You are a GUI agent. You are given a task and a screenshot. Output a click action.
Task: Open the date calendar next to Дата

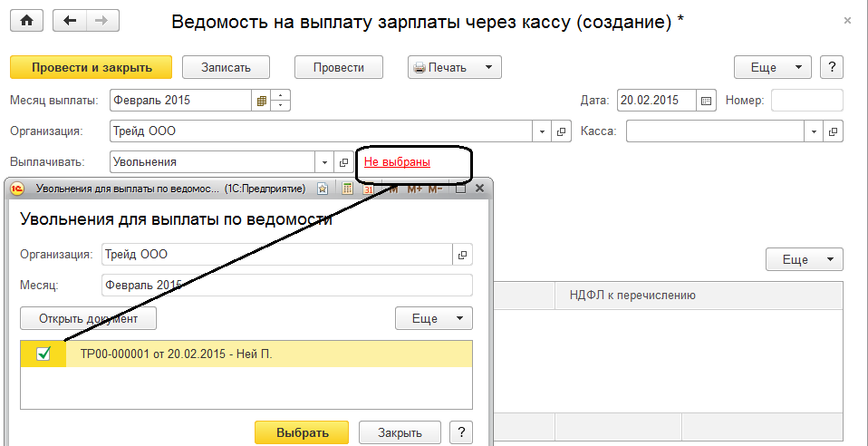coord(706,101)
